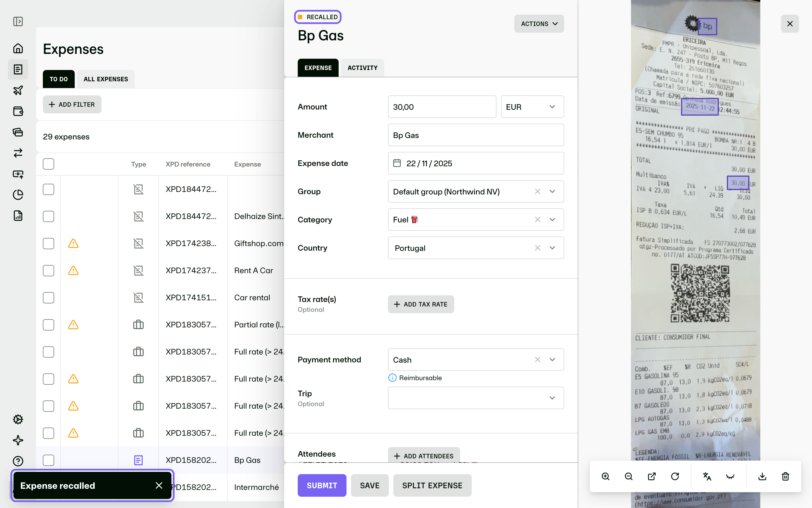Toggle the select-all expenses checkbox
This screenshot has height=508, width=812.
click(48, 164)
